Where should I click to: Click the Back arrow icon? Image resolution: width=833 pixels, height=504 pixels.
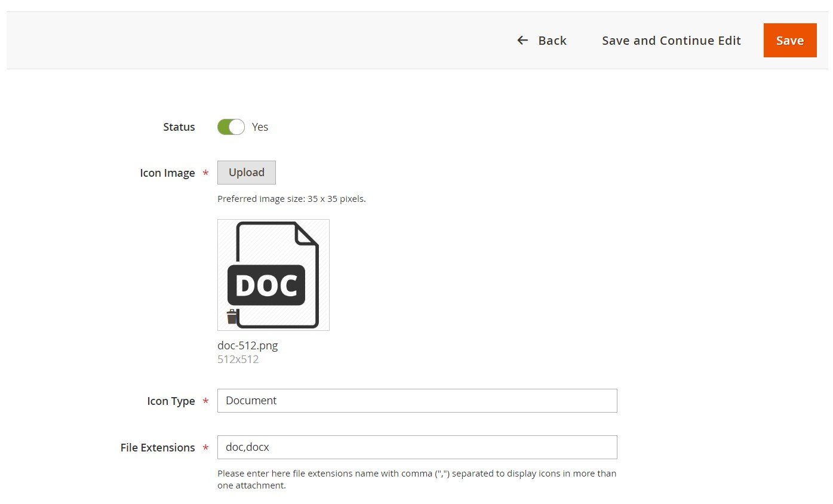(522, 40)
